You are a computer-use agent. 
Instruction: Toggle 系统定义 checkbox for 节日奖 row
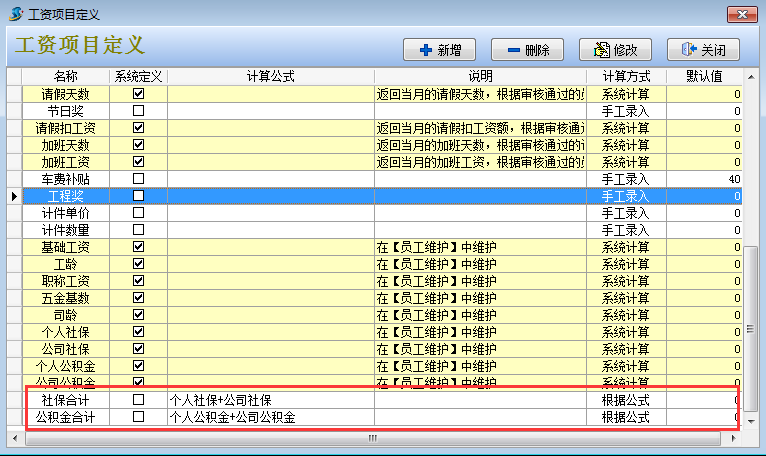(139, 111)
